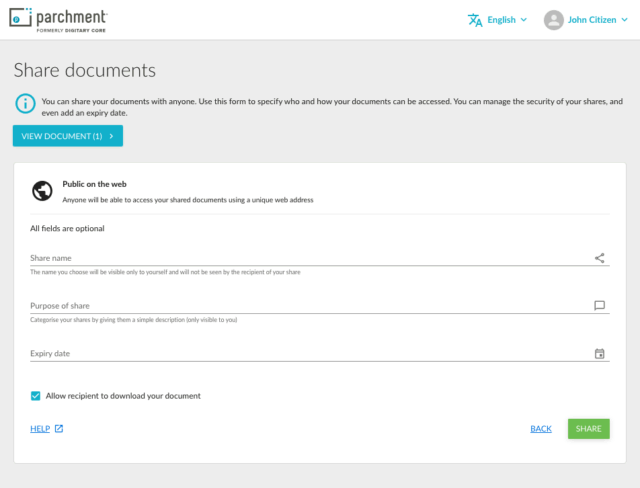Screen dimensions: 640x488
Task: Click the translate language icon
Action: coord(475,20)
